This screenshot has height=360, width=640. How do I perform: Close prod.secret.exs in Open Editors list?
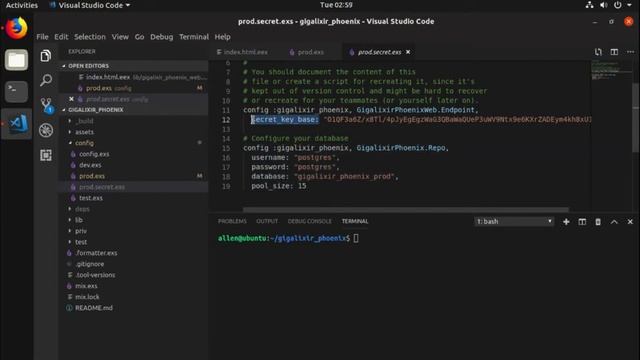click(x=71, y=99)
